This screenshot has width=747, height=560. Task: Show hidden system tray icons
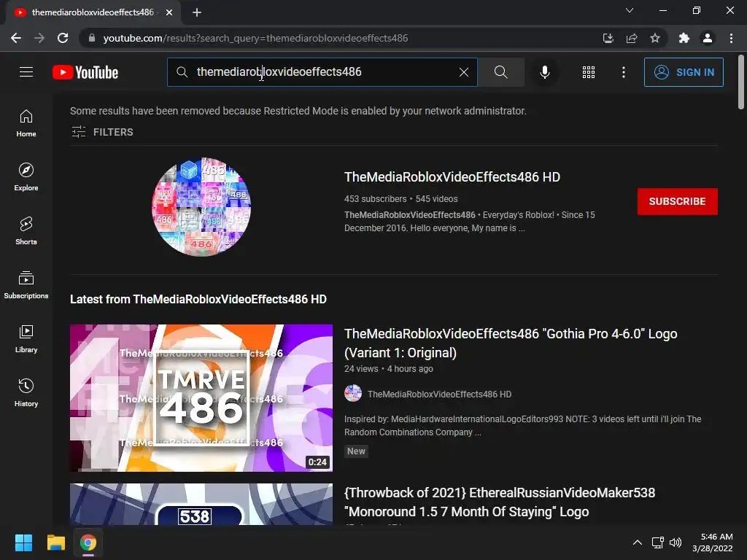(637, 542)
